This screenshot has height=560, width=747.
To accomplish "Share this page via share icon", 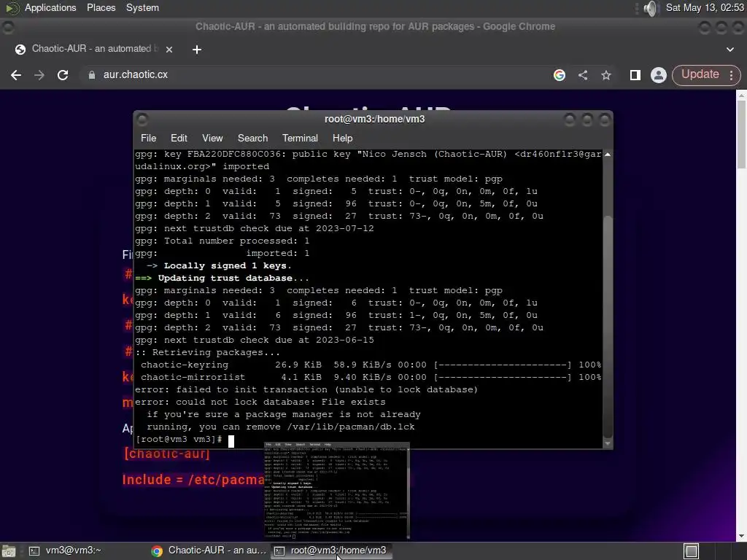I will click(583, 75).
